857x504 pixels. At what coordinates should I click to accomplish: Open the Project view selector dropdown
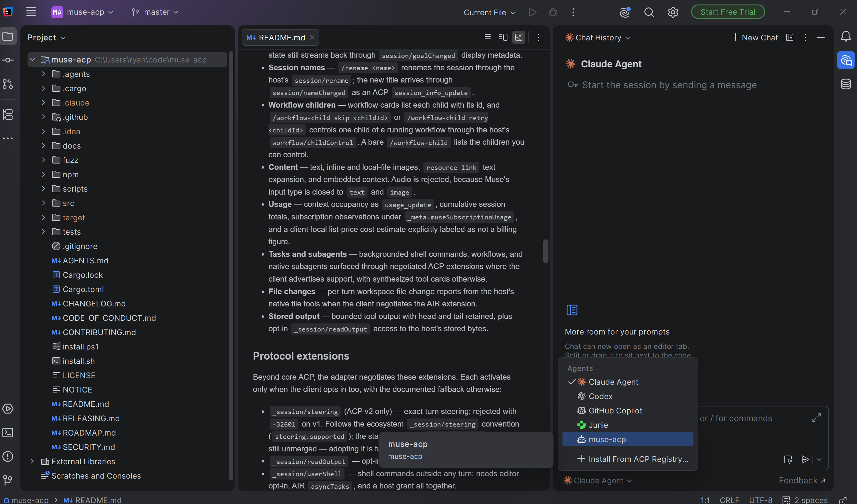coord(46,37)
